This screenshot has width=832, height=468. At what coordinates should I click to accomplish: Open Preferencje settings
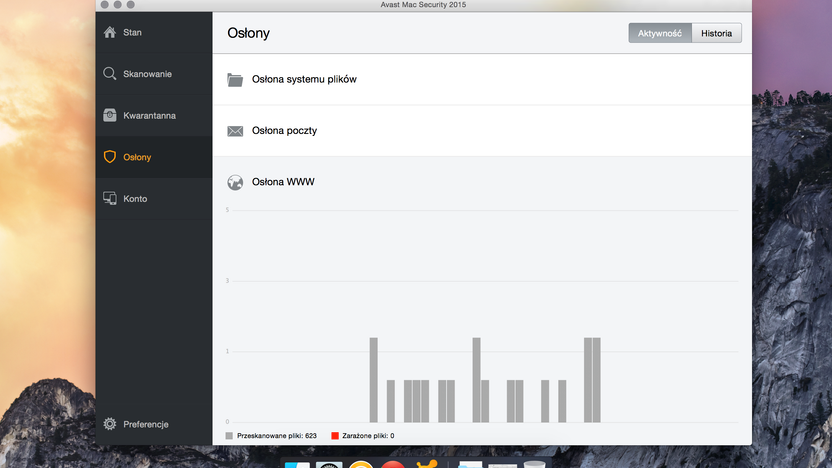(154, 424)
